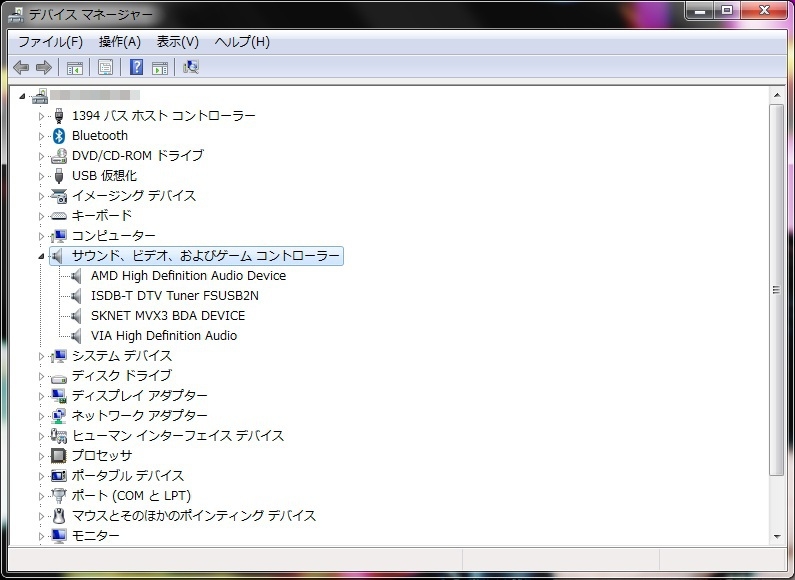795x580 pixels.
Task: Click the show/hide action pane toolbar icon
Action: (x=160, y=67)
